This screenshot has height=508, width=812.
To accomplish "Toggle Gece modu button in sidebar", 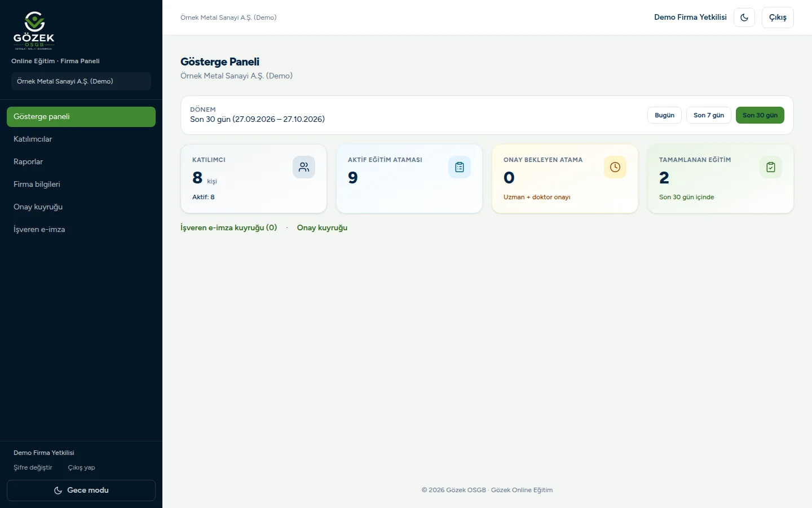I will coord(81,491).
